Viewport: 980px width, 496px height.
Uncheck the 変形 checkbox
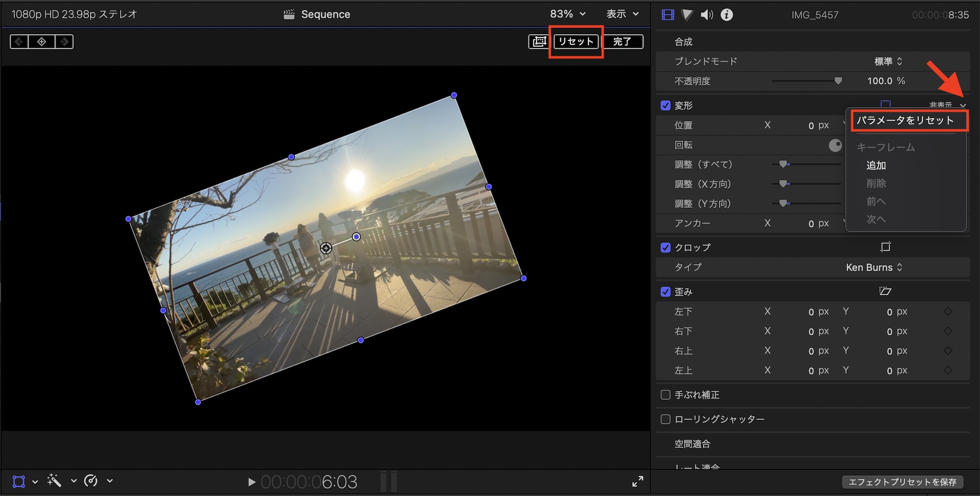point(665,105)
